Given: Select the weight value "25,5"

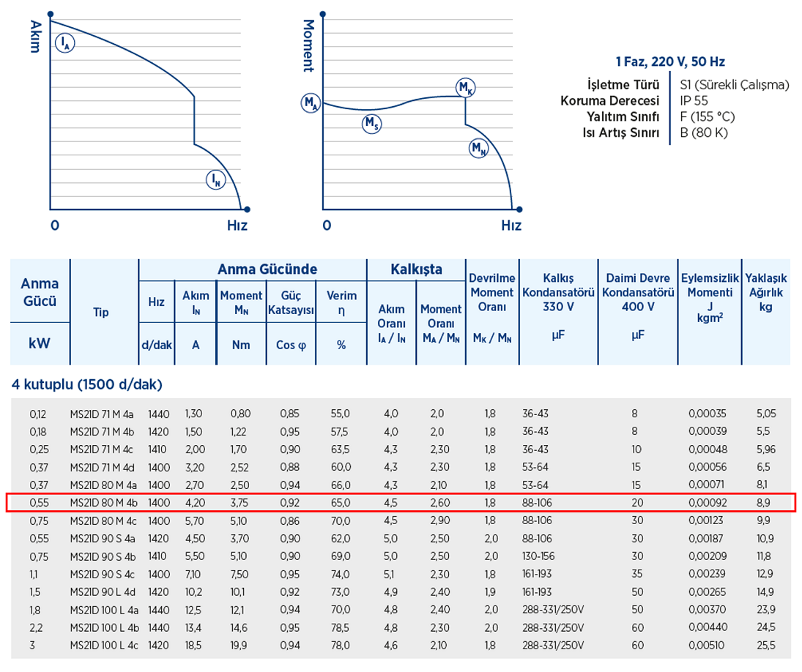Looking at the screenshot, I should pyautogui.click(x=765, y=646).
